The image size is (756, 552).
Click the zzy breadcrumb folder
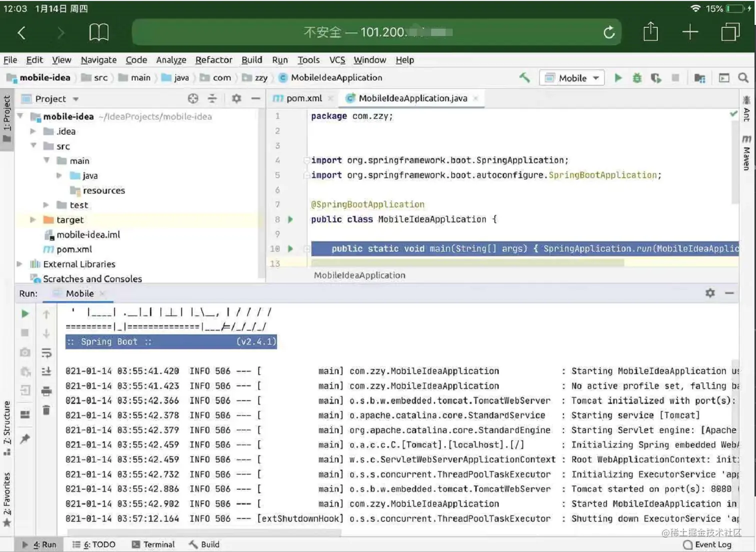[x=255, y=77]
